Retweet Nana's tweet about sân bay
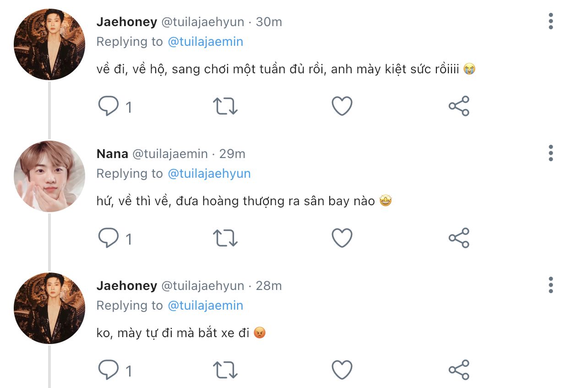This screenshot has height=388, width=588. [225, 238]
